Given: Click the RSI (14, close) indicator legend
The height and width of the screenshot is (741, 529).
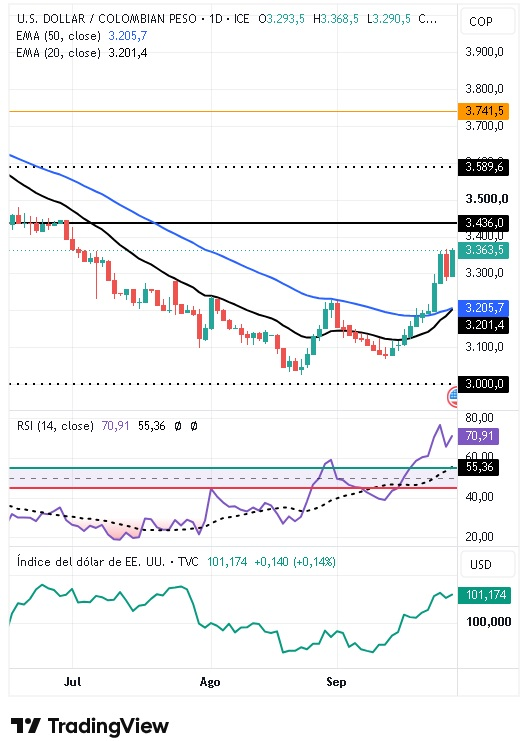Looking at the screenshot, I should (x=55, y=426).
